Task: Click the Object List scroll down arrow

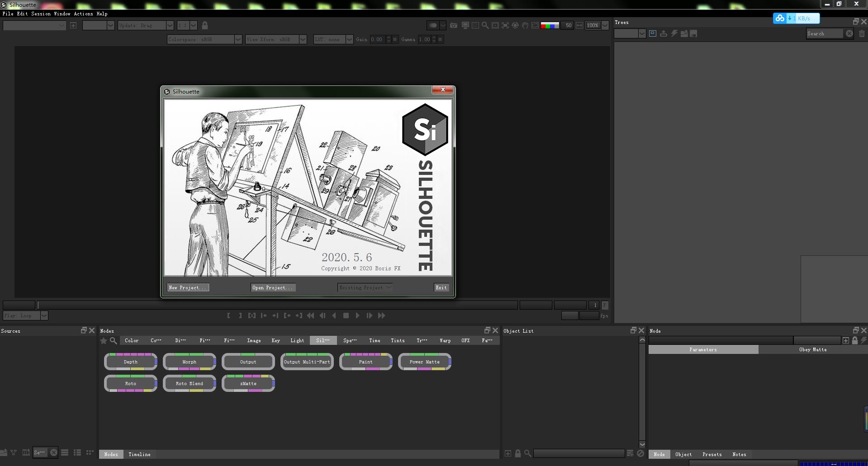Action: [x=642, y=444]
